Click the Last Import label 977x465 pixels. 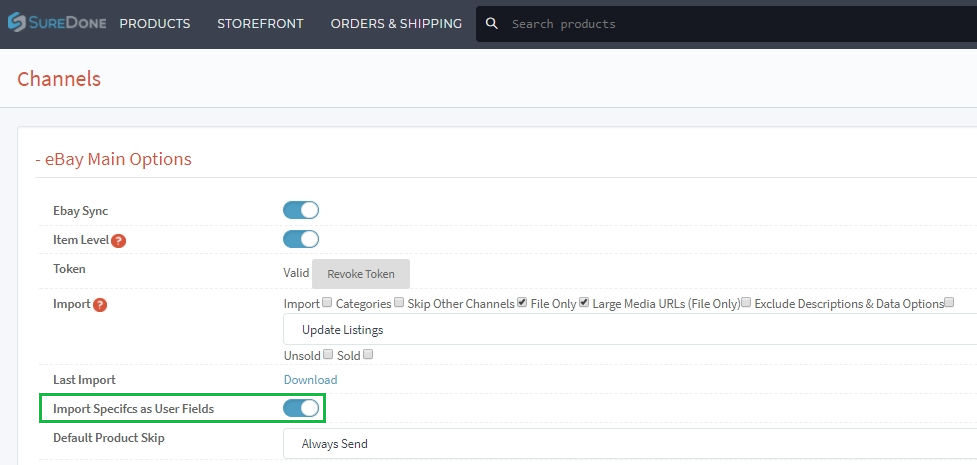point(84,380)
